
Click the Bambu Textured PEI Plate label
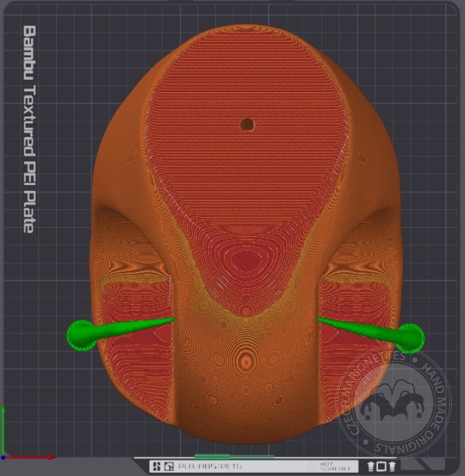[29, 129]
